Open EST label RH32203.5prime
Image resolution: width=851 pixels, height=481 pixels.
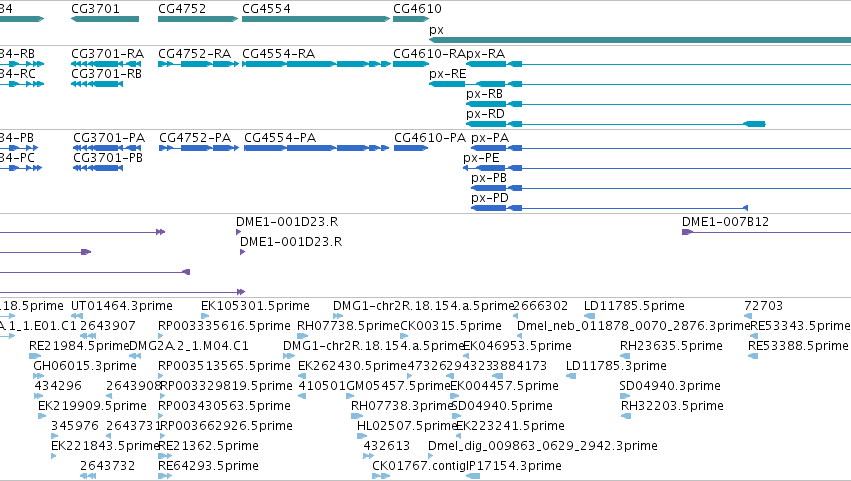coord(672,407)
